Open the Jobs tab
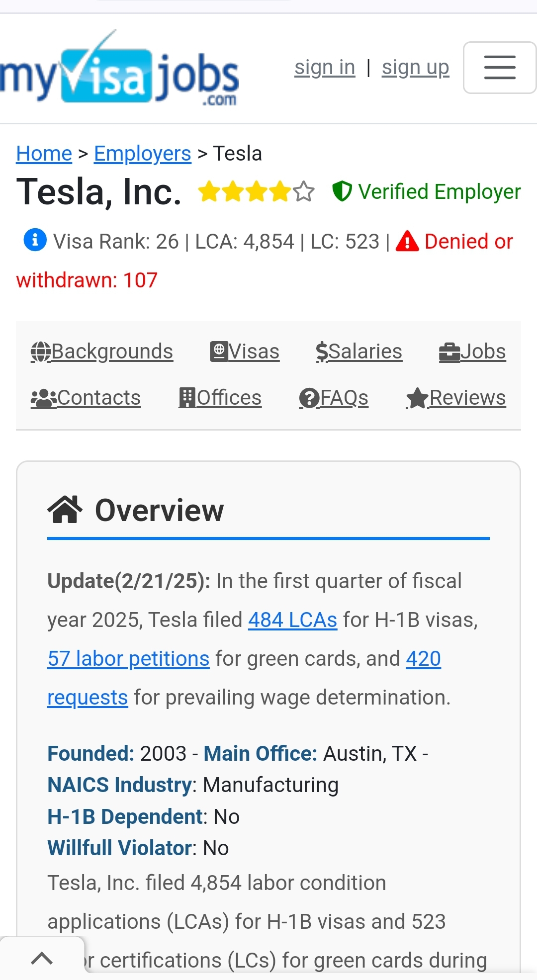537x980 pixels. point(472,352)
